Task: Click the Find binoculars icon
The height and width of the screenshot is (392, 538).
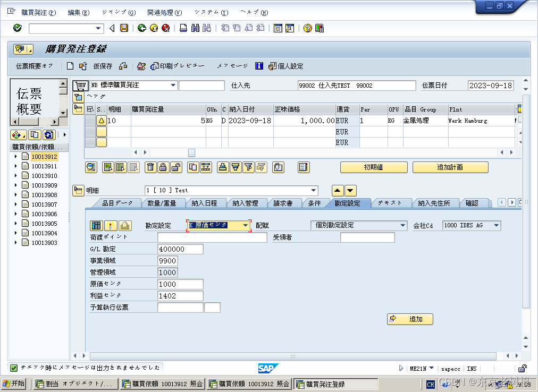Action: pos(195,28)
